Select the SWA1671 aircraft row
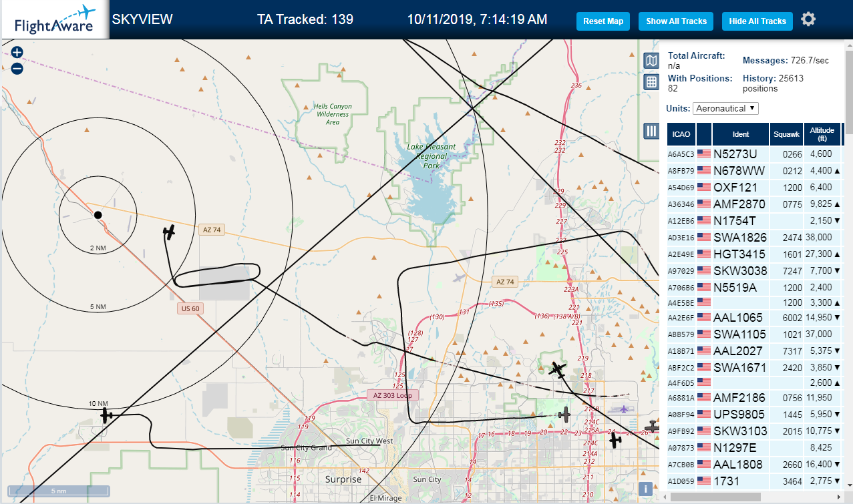Screen dimensions: 853x504 755,367
